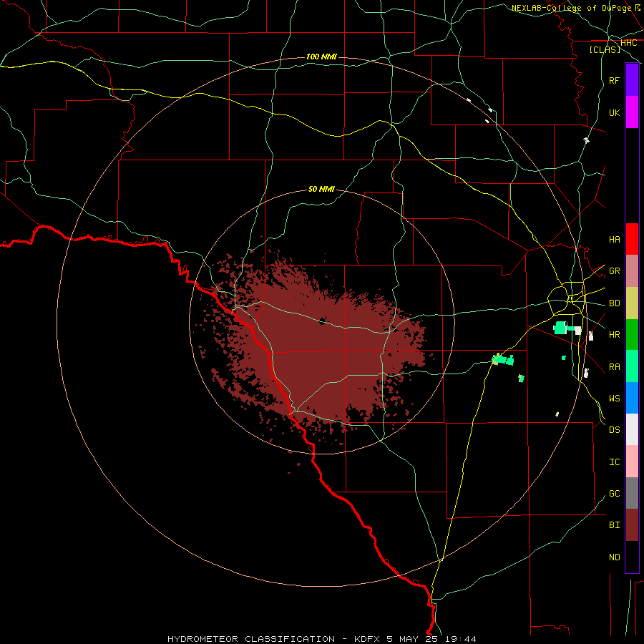Click the GR legend label
The height and width of the screenshot is (644, 644).
pyautogui.click(x=614, y=271)
